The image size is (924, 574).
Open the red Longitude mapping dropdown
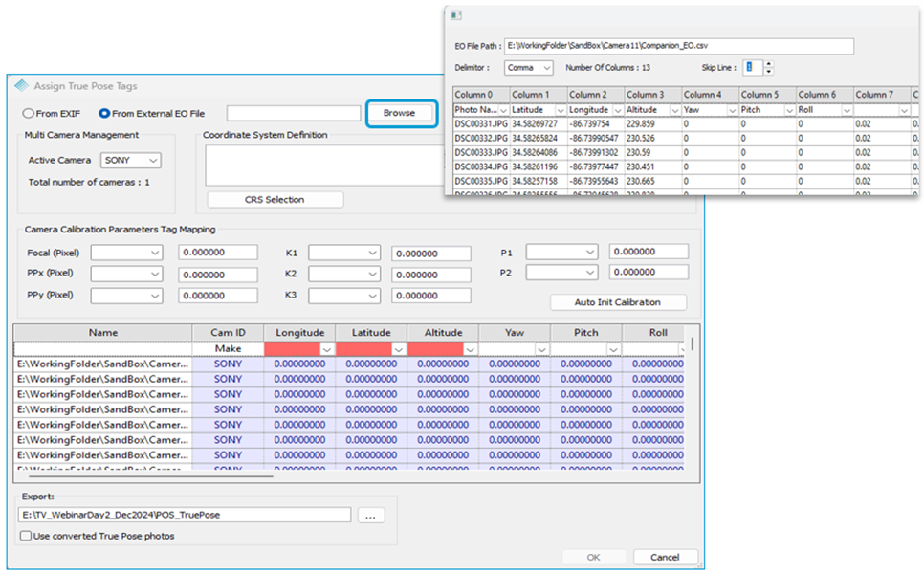coord(326,349)
